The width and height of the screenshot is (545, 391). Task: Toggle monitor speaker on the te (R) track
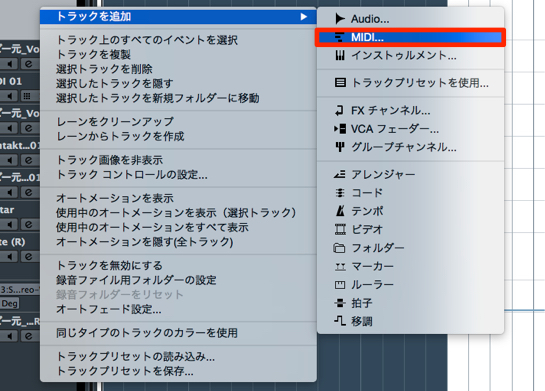pos(9,256)
